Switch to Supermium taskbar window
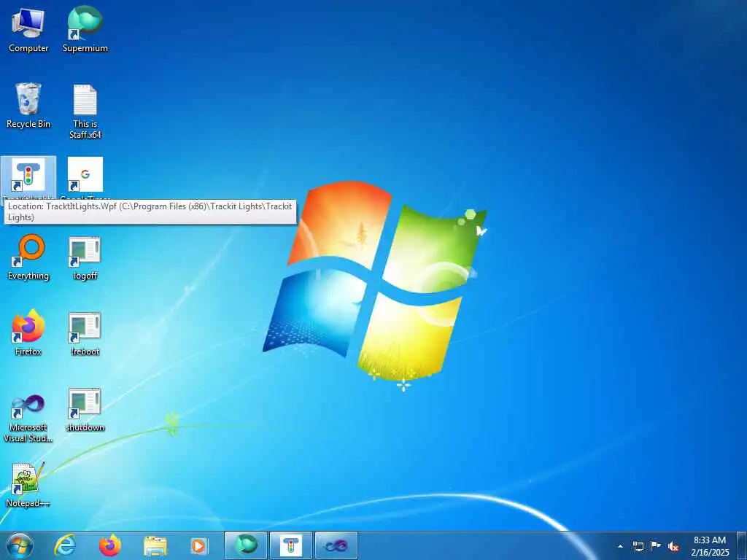This screenshot has height=560, width=747. pyautogui.click(x=246, y=545)
